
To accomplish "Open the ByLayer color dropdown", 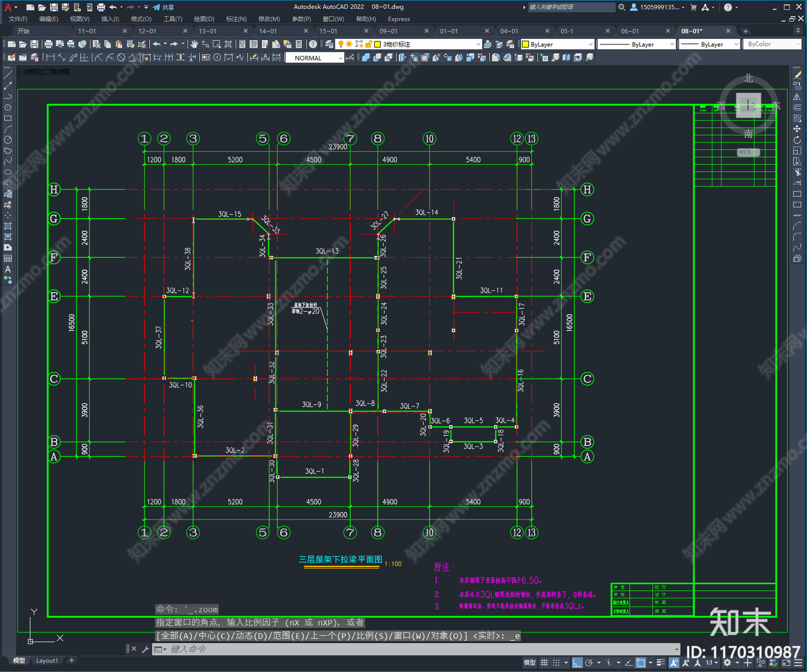I will click(557, 44).
